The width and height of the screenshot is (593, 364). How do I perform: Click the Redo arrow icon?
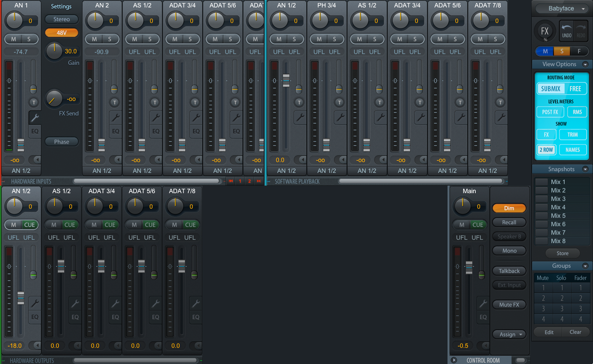[x=581, y=30]
